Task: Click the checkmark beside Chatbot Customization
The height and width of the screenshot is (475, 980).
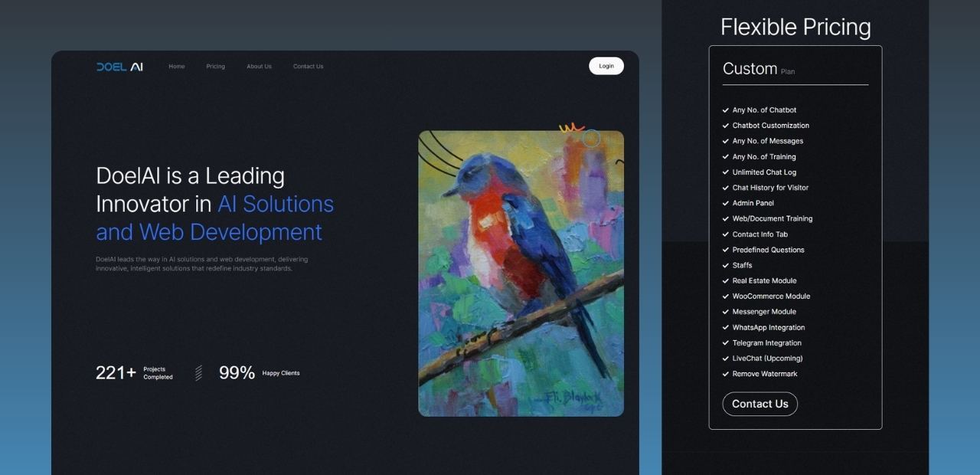Action: [726, 126]
